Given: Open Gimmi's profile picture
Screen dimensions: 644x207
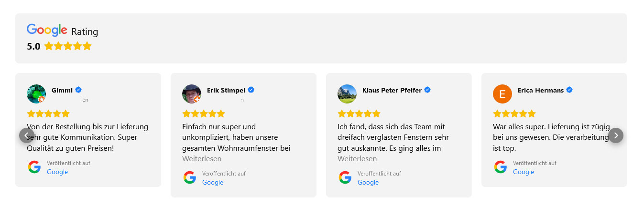Looking at the screenshot, I should [x=36, y=94].
